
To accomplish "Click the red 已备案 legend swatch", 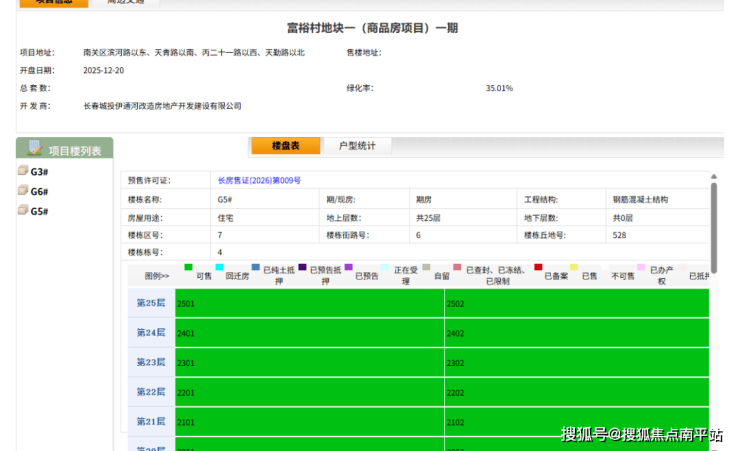I will pyautogui.click(x=538, y=268).
